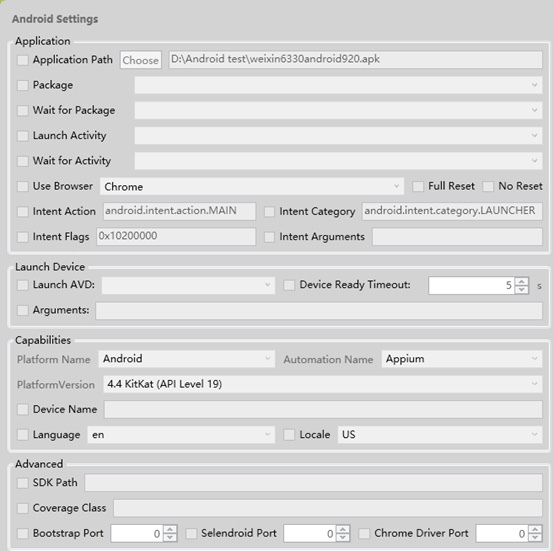Image resolution: width=554 pixels, height=551 pixels.
Task: Click the Chrome Driver Port number field
Action: click(502, 533)
